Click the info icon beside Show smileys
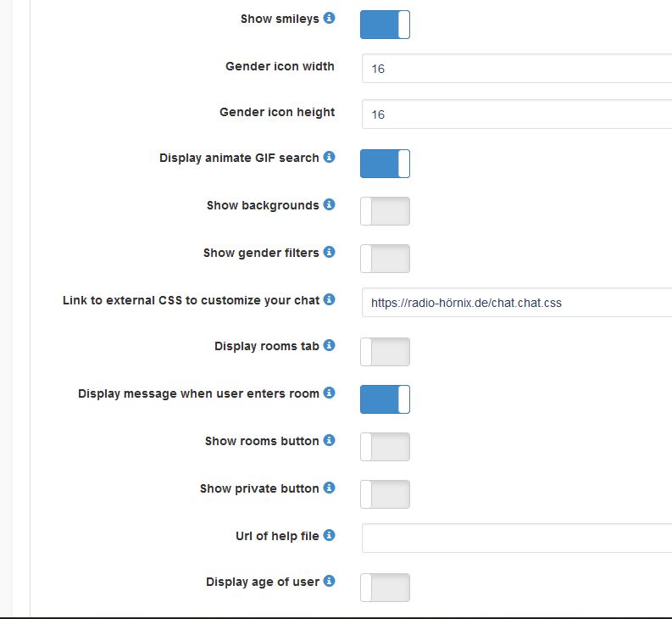Screen dimensions: 672x619 click(330, 18)
